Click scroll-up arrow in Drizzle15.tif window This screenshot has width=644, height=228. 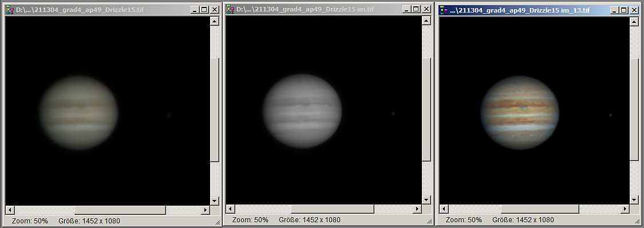215,21
